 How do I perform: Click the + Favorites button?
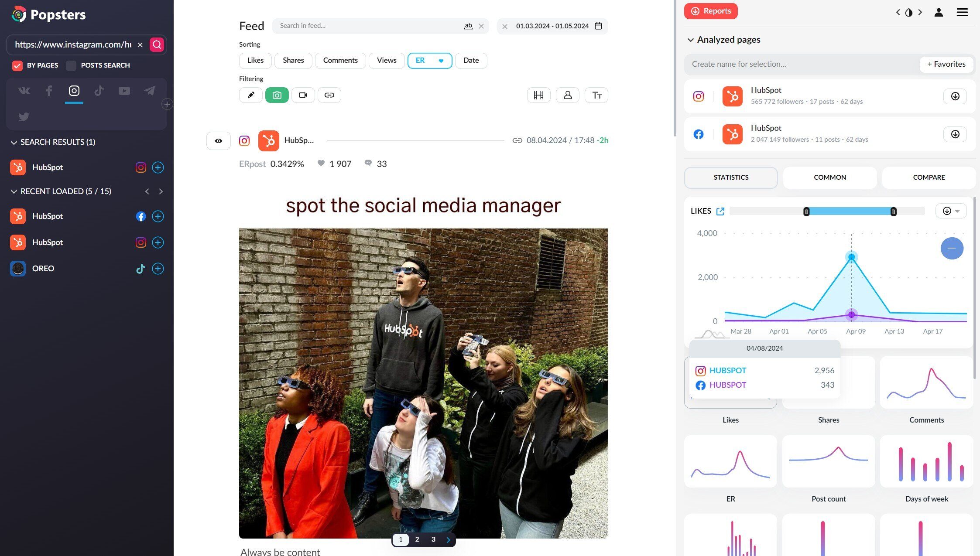(946, 64)
